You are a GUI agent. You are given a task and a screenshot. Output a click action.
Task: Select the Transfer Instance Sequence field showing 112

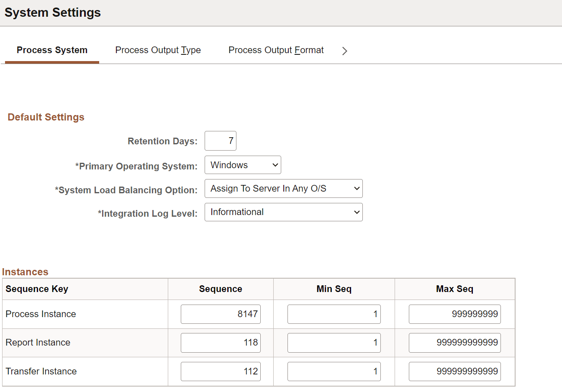(x=221, y=371)
